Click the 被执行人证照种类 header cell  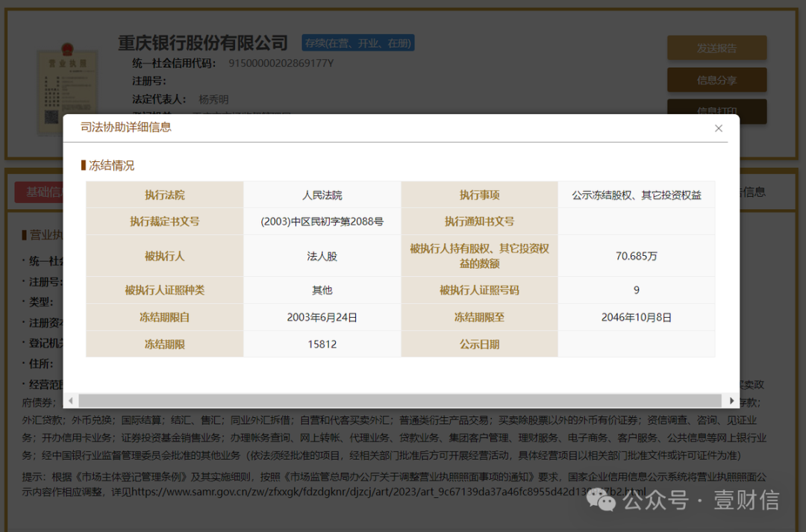tap(164, 290)
